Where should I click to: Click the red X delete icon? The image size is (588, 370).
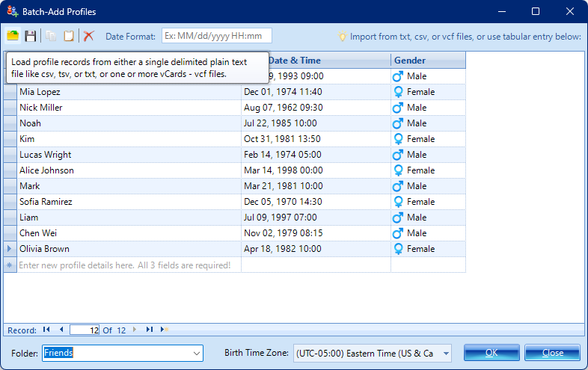coord(89,36)
